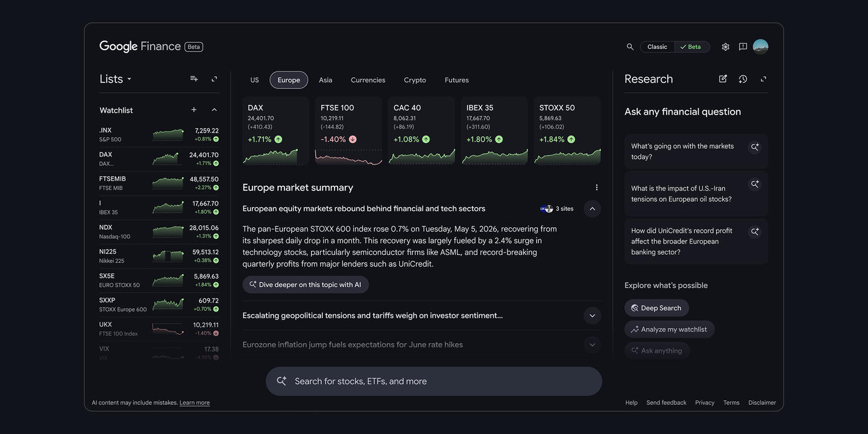Click the search magnifier icon in header
This screenshot has height=434, width=868.
(630, 47)
